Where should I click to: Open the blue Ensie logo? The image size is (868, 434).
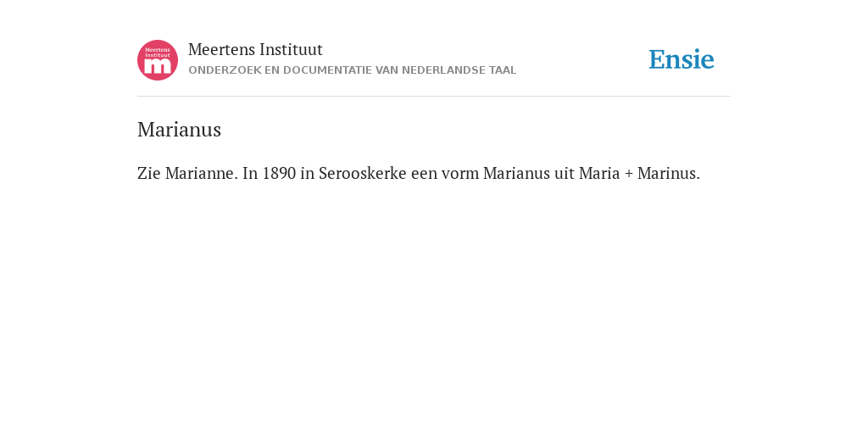[x=682, y=59]
